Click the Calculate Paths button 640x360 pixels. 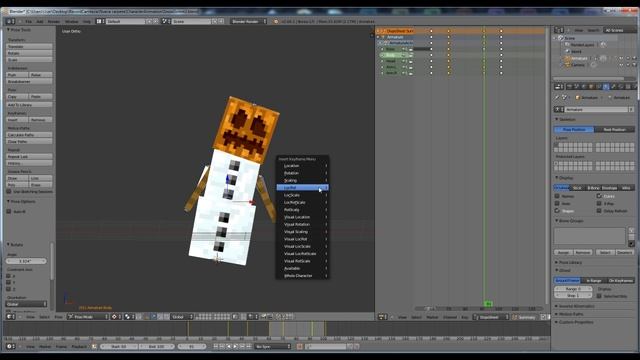pyautogui.click(x=29, y=135)
